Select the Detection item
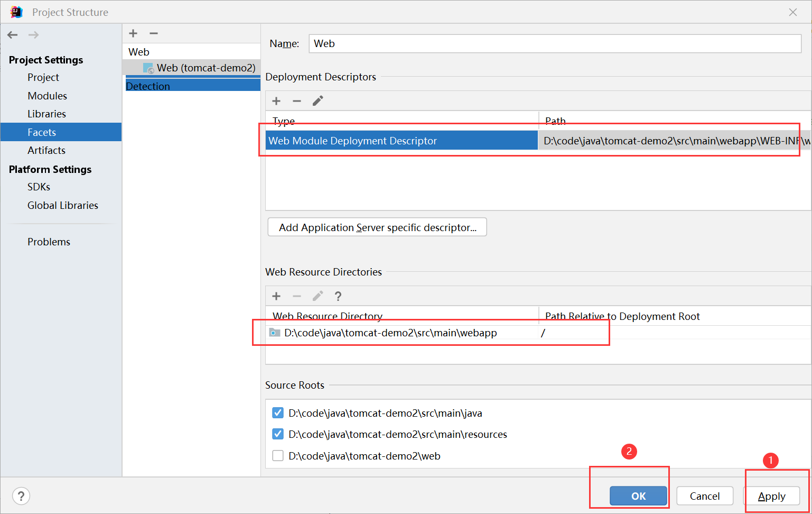The image size is (812, 514). pyautogui.click(x=193, y=85)
